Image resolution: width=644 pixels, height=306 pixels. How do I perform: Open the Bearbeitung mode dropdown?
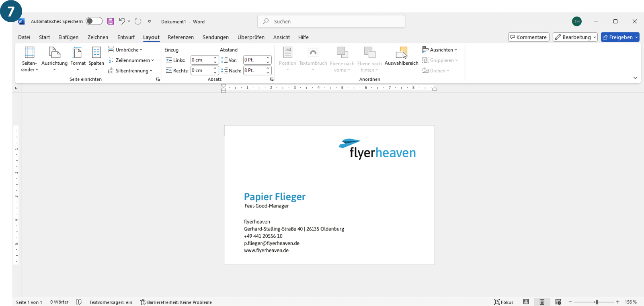click(575, 37)
